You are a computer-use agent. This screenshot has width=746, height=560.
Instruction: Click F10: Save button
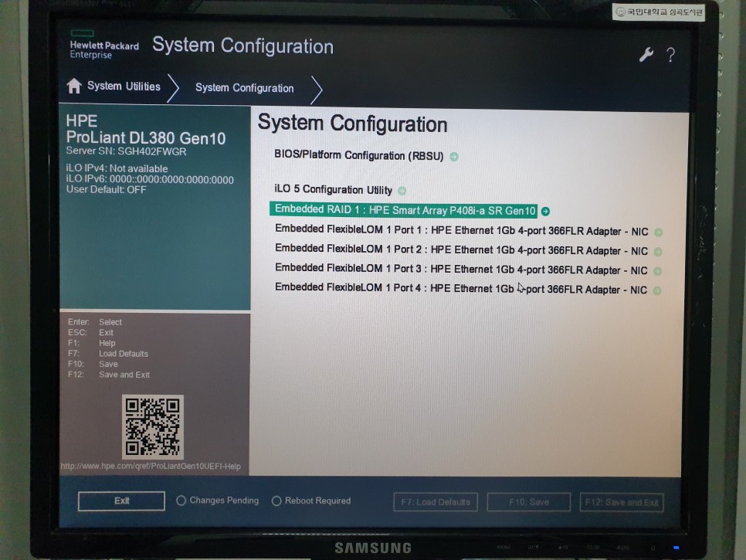coord(528,502)
